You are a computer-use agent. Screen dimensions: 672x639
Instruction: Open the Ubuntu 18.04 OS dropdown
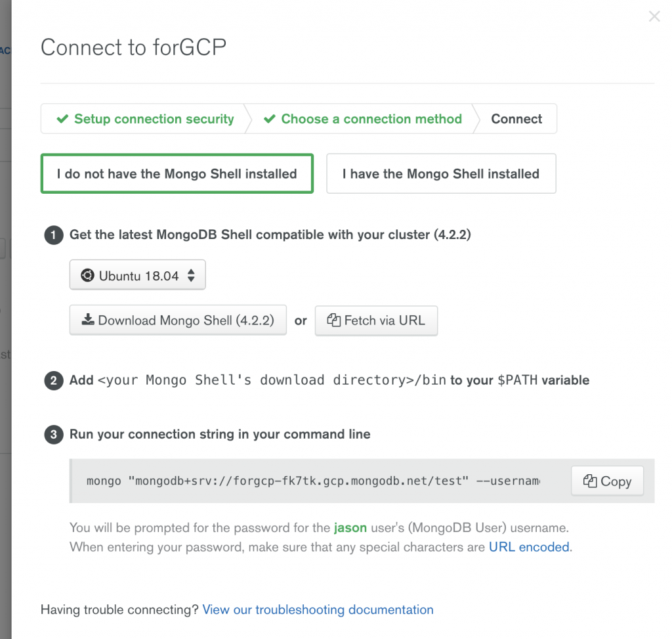138,275
